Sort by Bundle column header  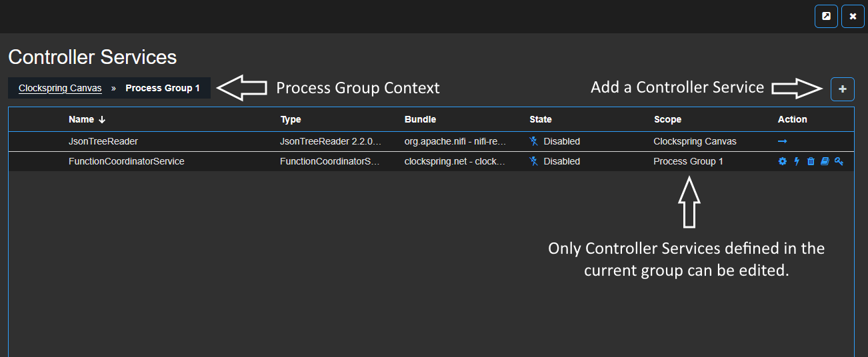[420, 119]
